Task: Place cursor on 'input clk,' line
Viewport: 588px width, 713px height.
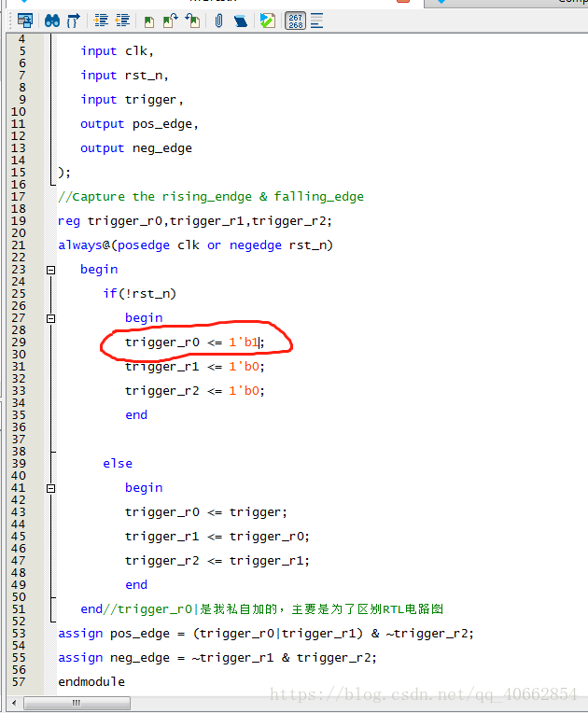Action: click(x=118, y=51)
